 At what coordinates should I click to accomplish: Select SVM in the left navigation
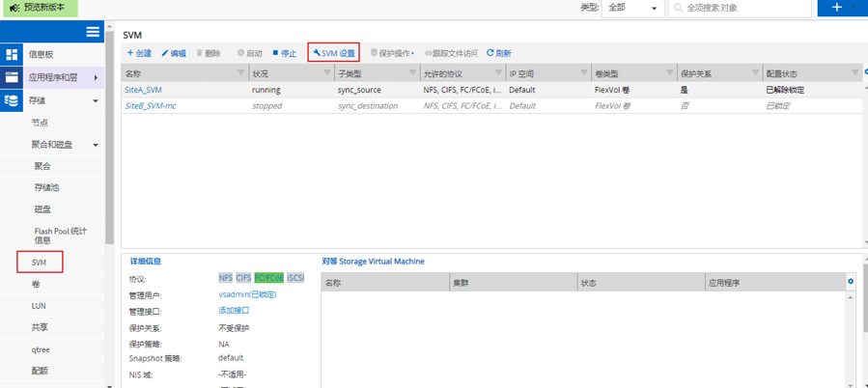click(x=40, y=262)
